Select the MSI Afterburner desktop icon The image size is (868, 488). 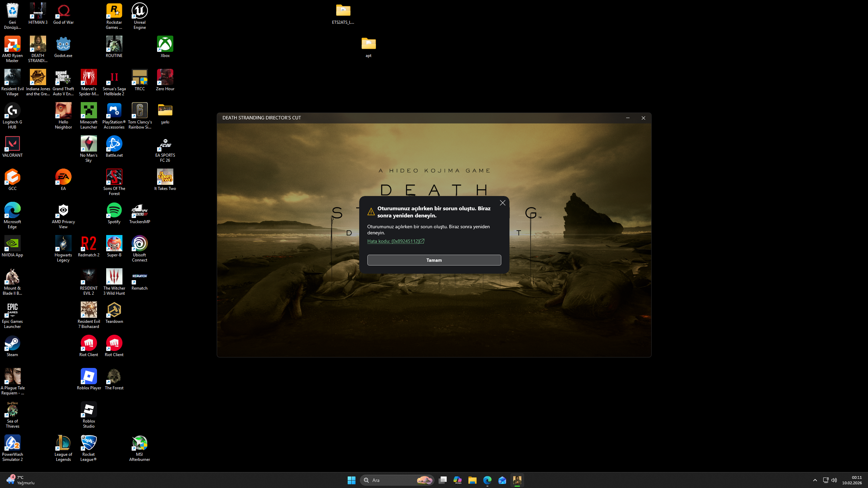point(140,448)
